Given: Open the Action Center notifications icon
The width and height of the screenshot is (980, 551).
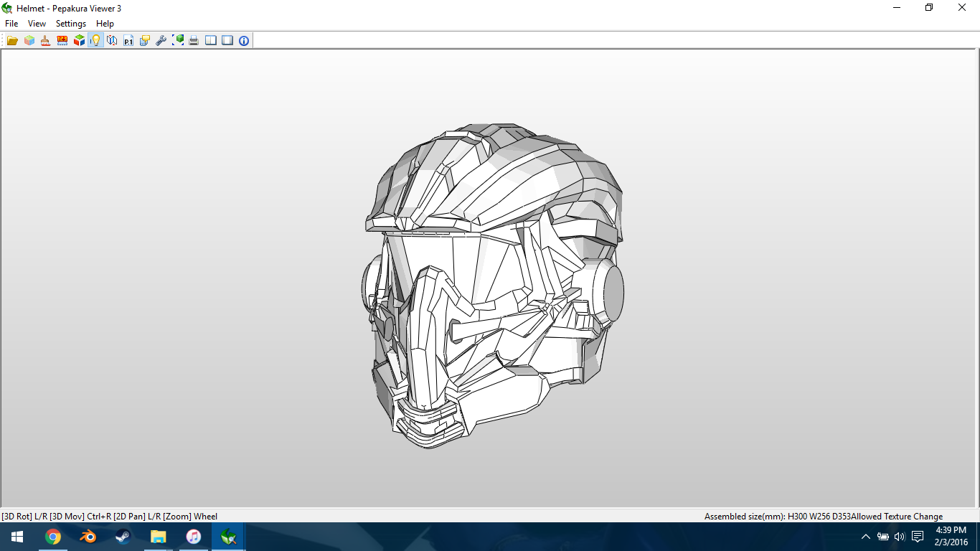Looking at the screenshot, I should [918, 537].
